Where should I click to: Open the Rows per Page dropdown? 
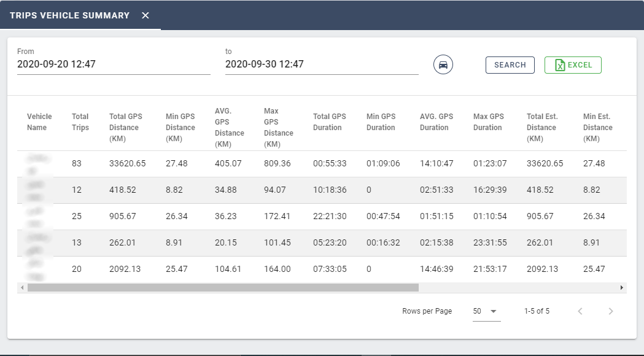click(487, 311)
